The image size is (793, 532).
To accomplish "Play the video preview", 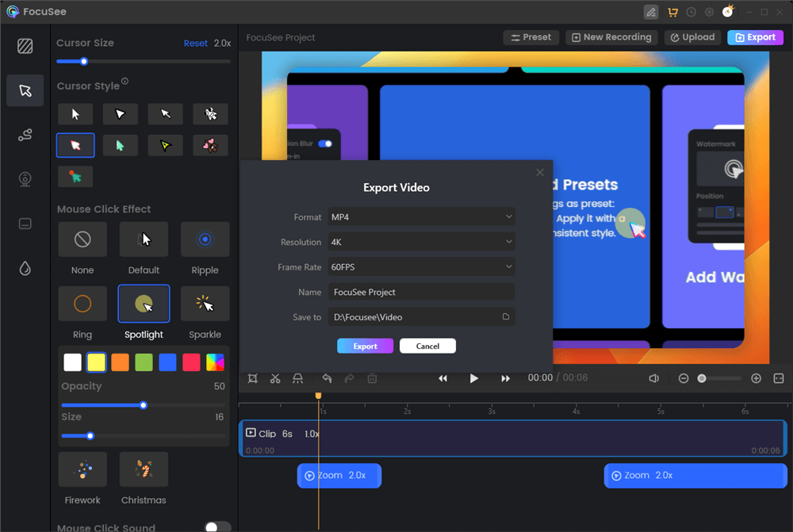I will click(x=474, y=378).
